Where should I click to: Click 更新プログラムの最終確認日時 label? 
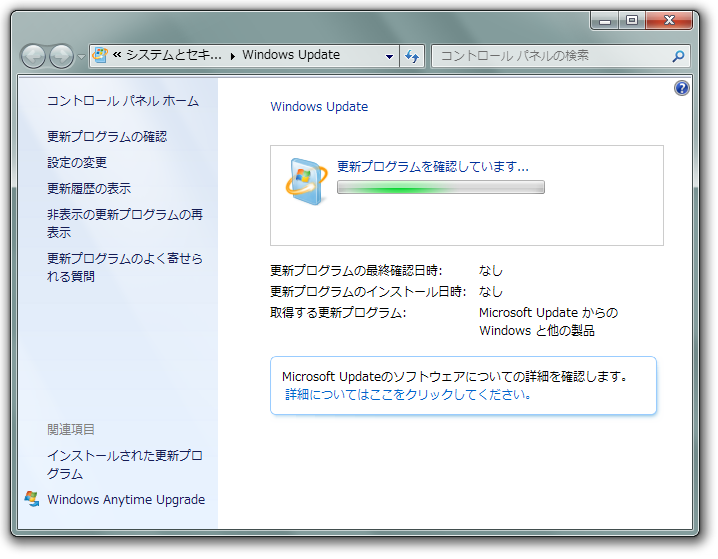click(356, 271)
